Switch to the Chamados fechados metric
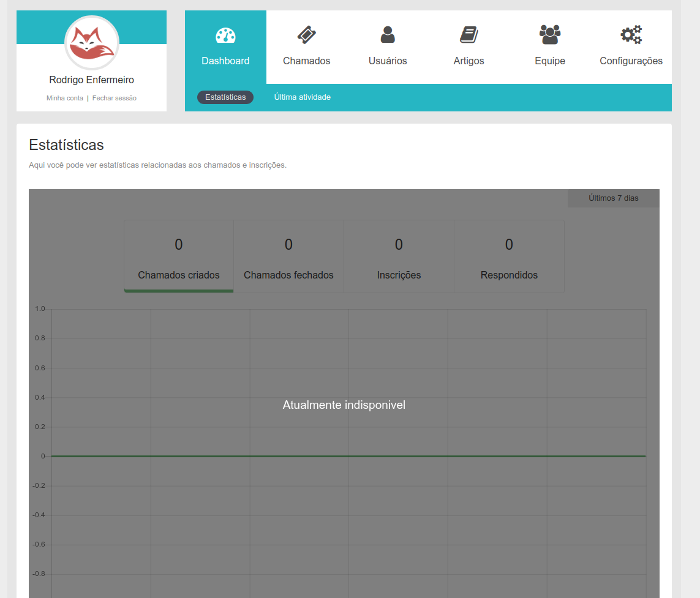700x598 pixels. pos(288,256)
